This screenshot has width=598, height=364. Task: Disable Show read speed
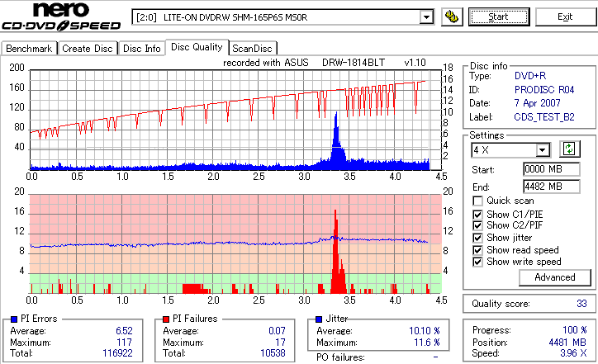click(x=477, y=250)
